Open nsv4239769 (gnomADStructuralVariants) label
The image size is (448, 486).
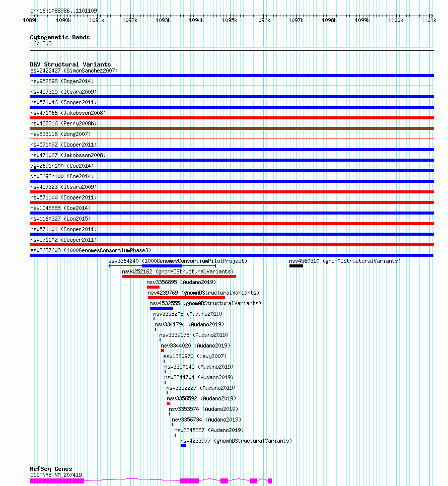[x=203, y=293]
